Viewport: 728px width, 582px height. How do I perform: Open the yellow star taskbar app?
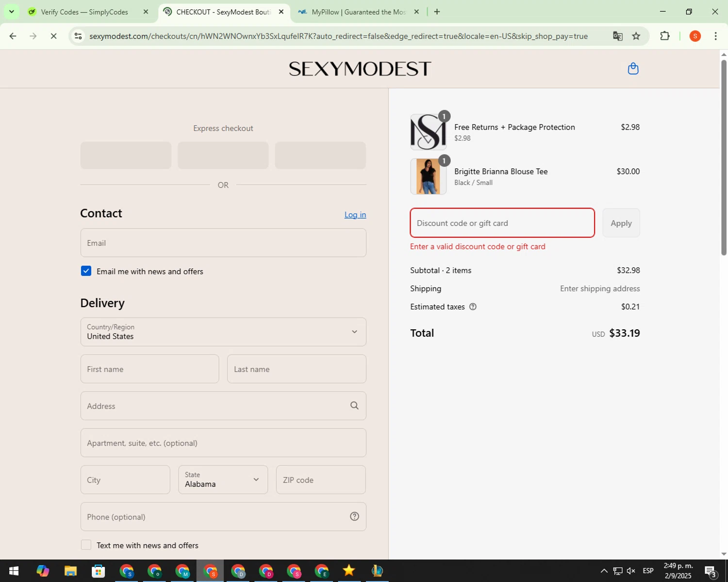(x=349, y=571)
